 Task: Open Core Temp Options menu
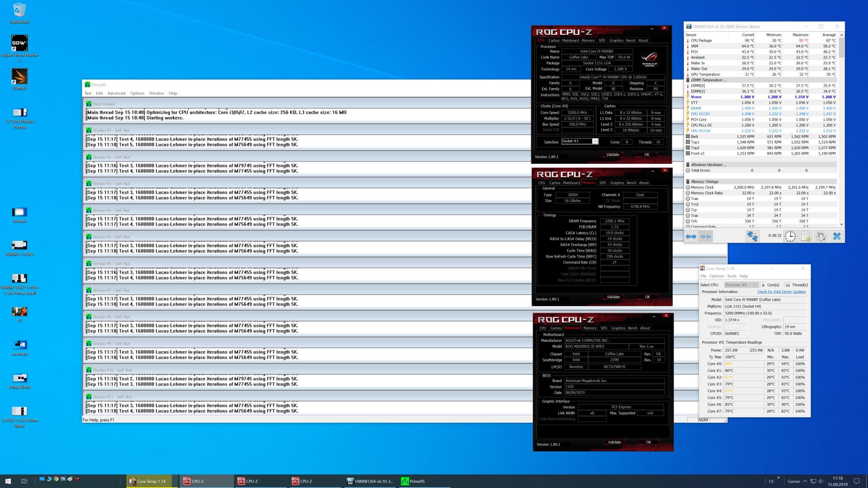click(x=716, y=276)
